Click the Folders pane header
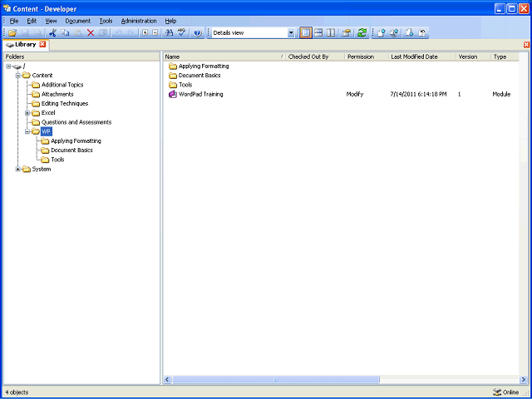The width and height of the screenshot is (532, 399). [x=81, y=57]
